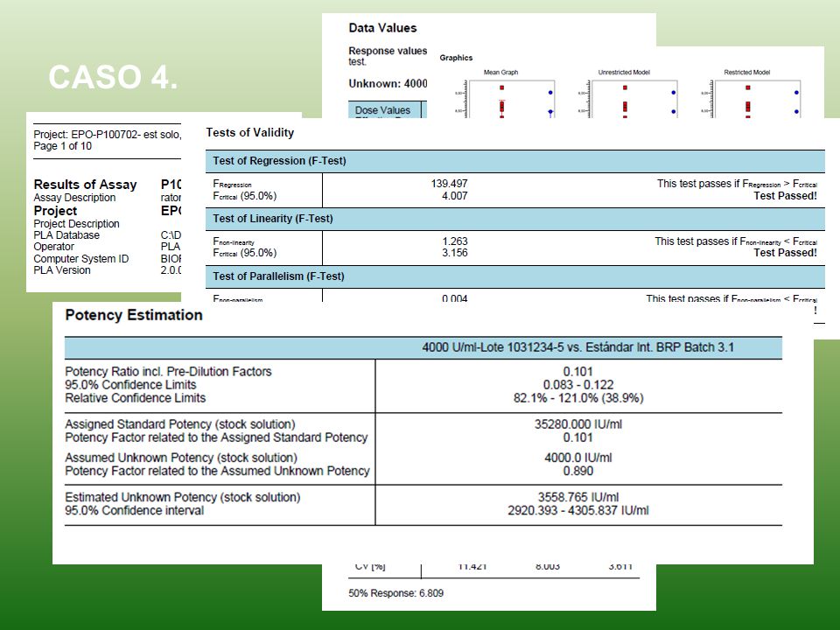Click the 'PLA Version' label
This screenshot has width=840, height=630.
tap(62, 270)
